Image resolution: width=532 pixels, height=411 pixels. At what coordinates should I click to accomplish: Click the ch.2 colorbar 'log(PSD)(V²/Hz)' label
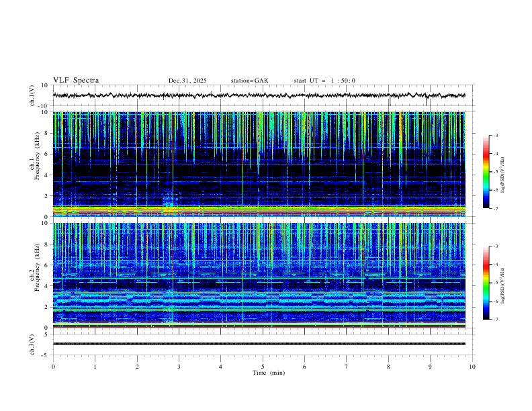(503, 285)
